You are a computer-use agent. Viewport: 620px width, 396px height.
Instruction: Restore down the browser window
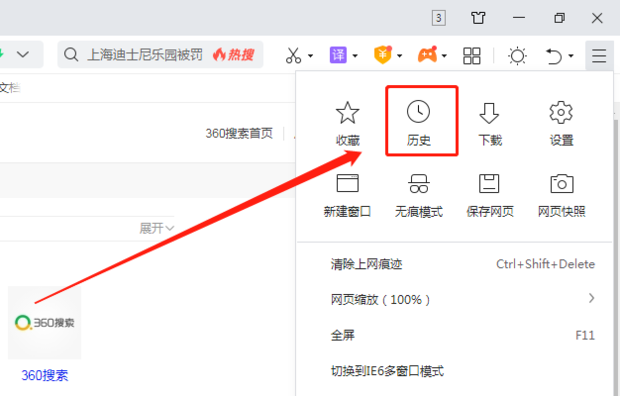tap(559, 18)
